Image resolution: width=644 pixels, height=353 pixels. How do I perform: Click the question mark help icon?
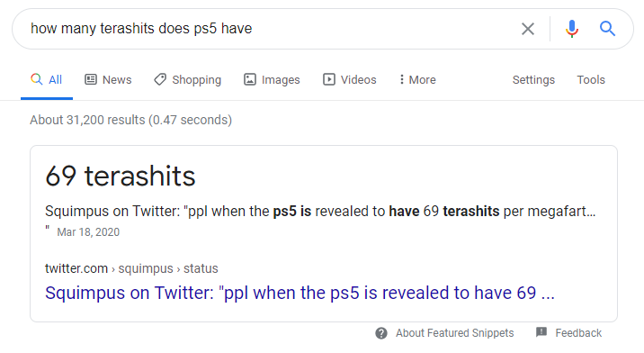tap(381, 333)
